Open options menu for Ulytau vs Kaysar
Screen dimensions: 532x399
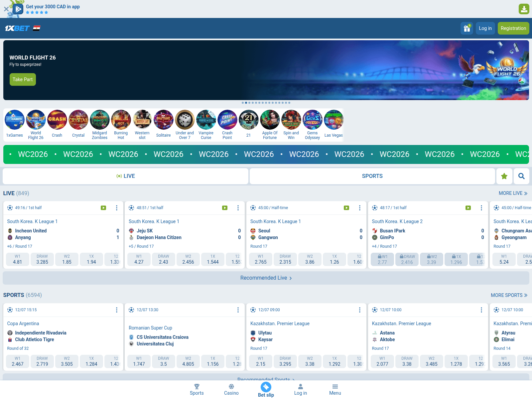click(x=360, y=310)
